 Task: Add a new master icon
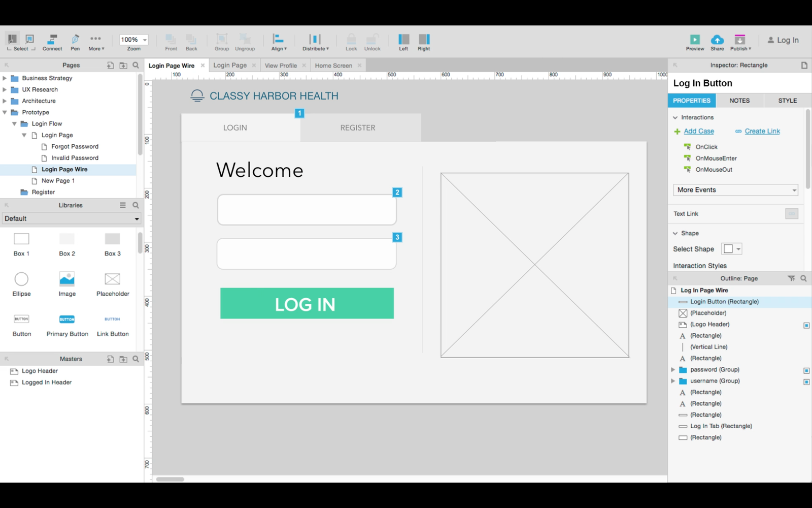110,359
